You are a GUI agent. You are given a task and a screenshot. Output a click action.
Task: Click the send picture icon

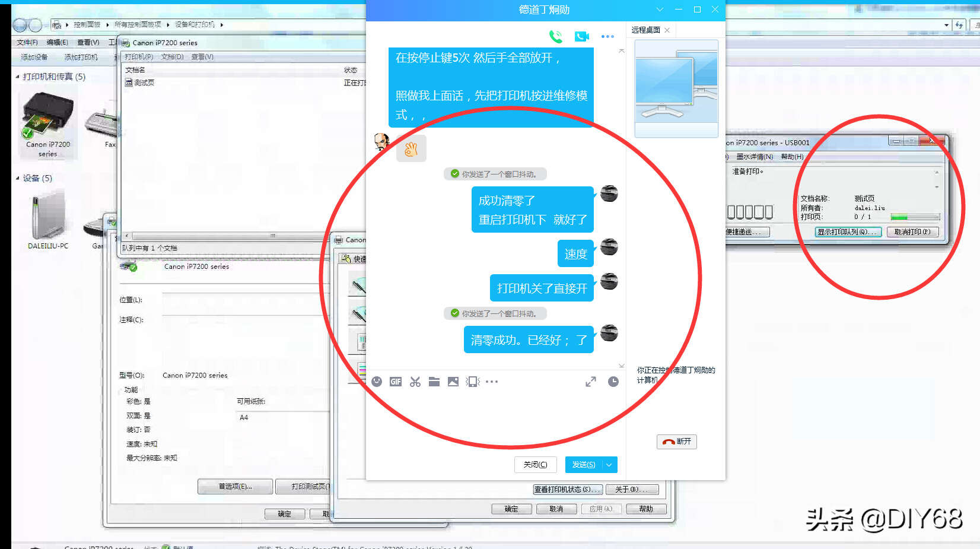click(453, 382)
